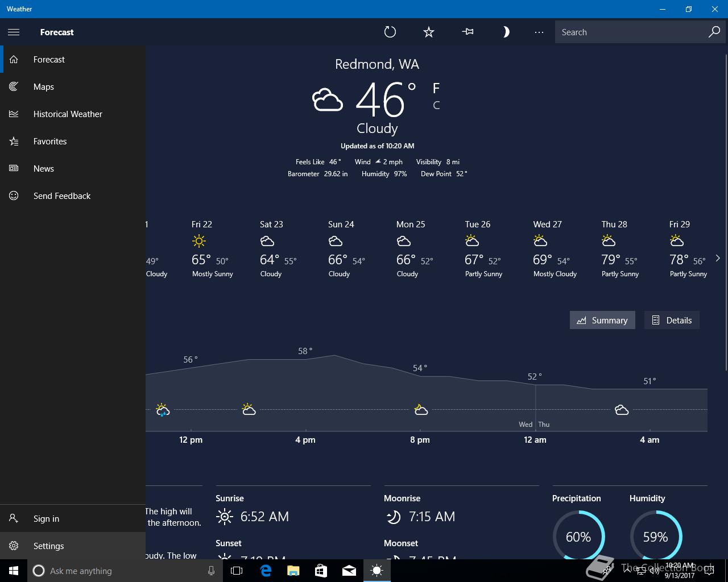Screen dimensions: 728x582
Task: Click the Redmond, WA location title
Action: point(377,64)
